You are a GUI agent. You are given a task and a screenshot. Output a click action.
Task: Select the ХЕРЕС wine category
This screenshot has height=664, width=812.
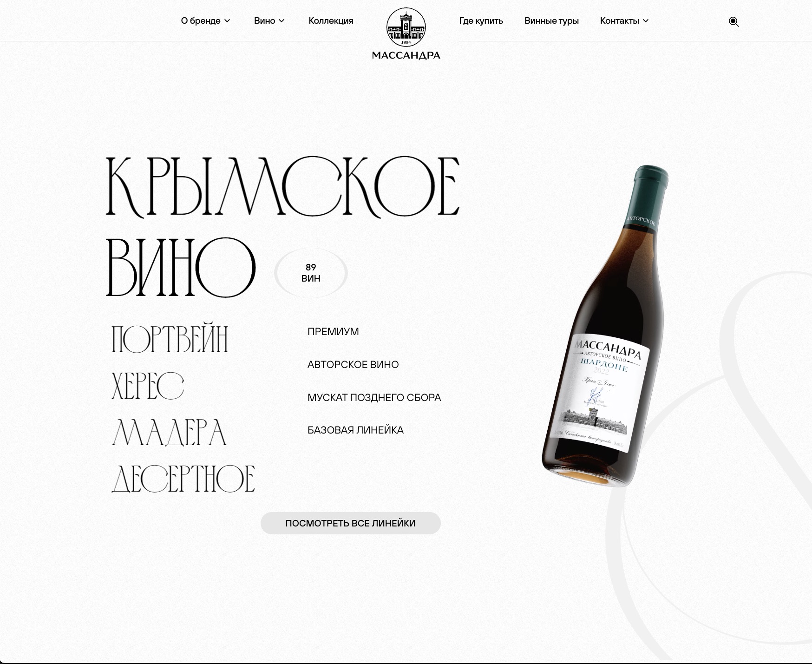[x=148, y=386]
